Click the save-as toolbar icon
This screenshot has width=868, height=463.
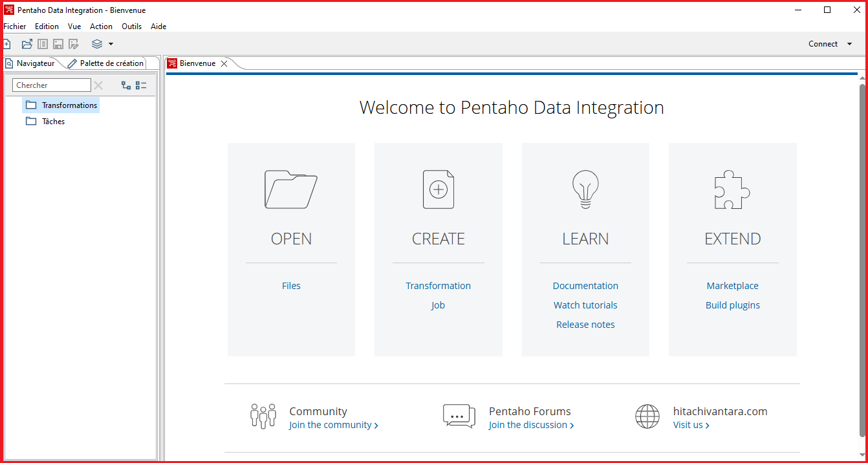74,43
